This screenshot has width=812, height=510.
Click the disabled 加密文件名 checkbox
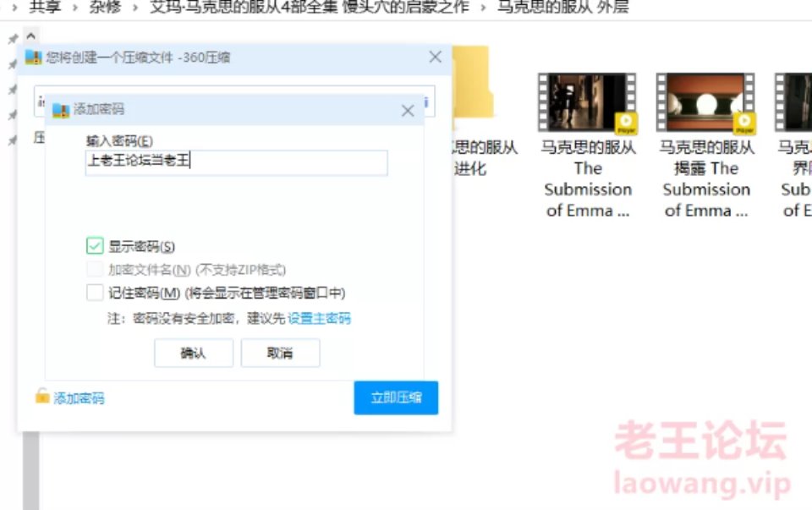tap(95, 269)
